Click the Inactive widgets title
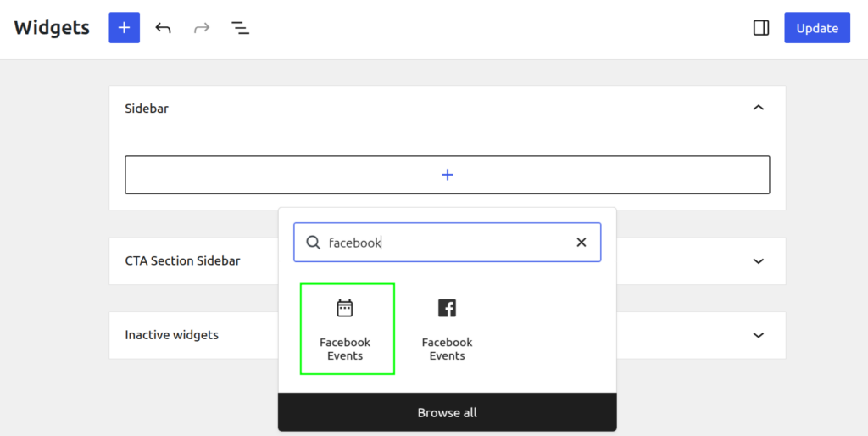This screenshot has width=868, height=436. (171, 335)
